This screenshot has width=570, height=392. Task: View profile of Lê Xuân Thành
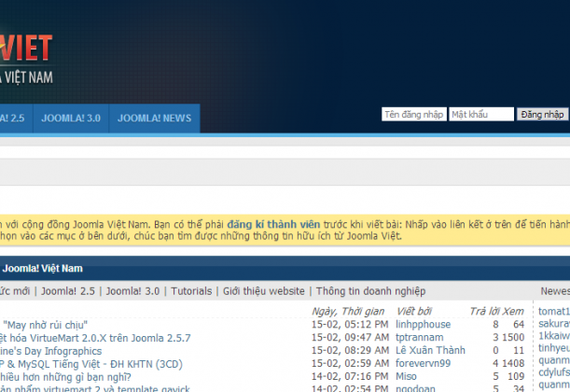(x=430, y=351)
